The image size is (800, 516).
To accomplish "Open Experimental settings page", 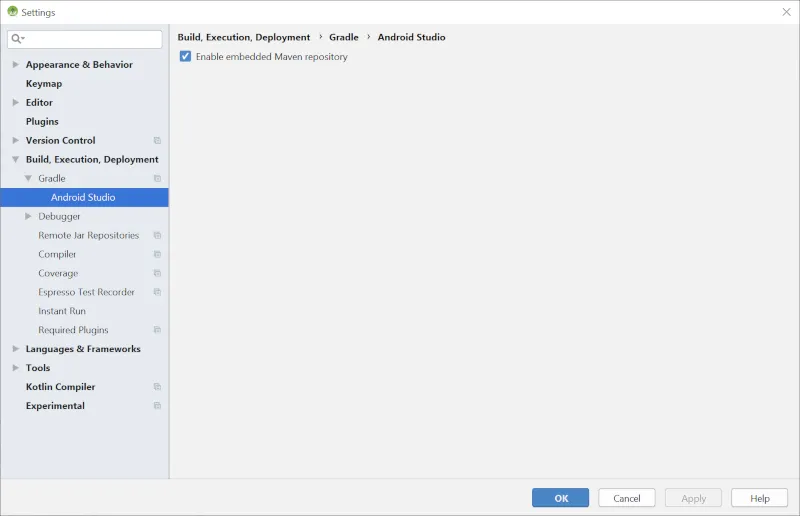I will (x=55, y=406).
